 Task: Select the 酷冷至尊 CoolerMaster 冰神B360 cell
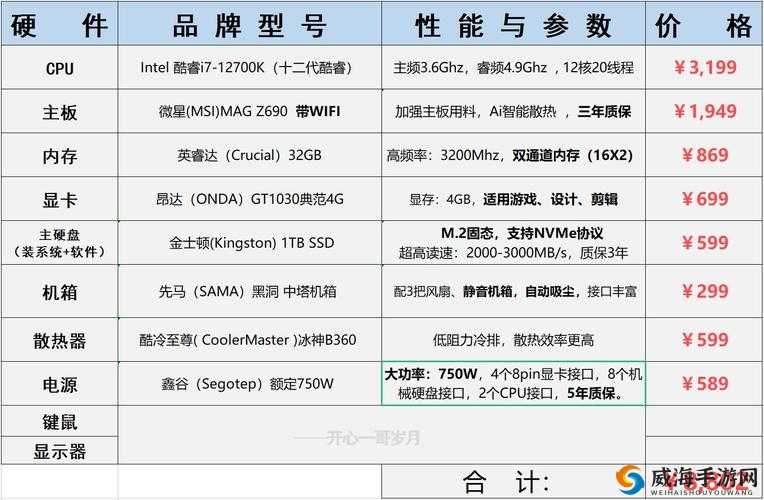[249, 340]
